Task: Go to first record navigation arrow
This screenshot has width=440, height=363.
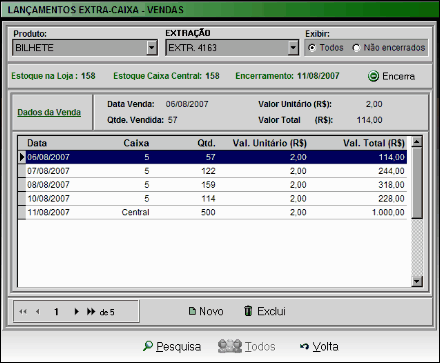Action: pyautogui.click(x=23, y=312)
